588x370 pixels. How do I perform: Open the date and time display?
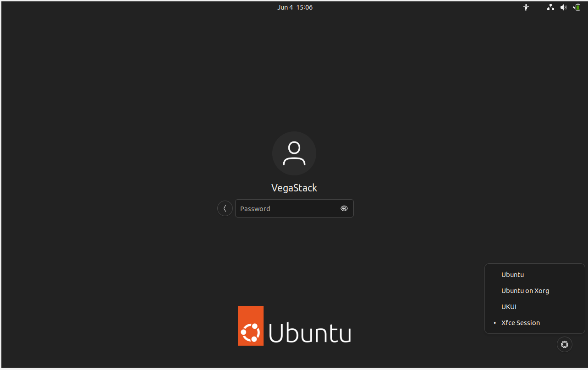[x=295, y=7]
